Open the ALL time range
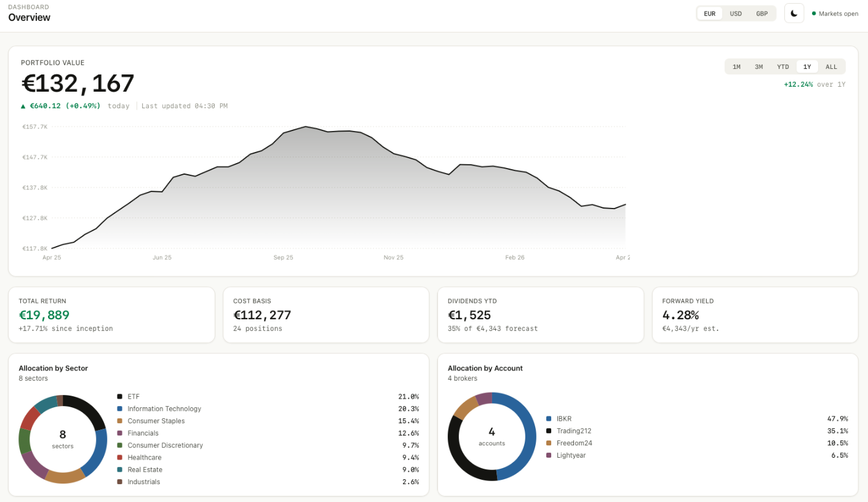Viewport: 868px width, 502px height. click(x=831, y=66)
